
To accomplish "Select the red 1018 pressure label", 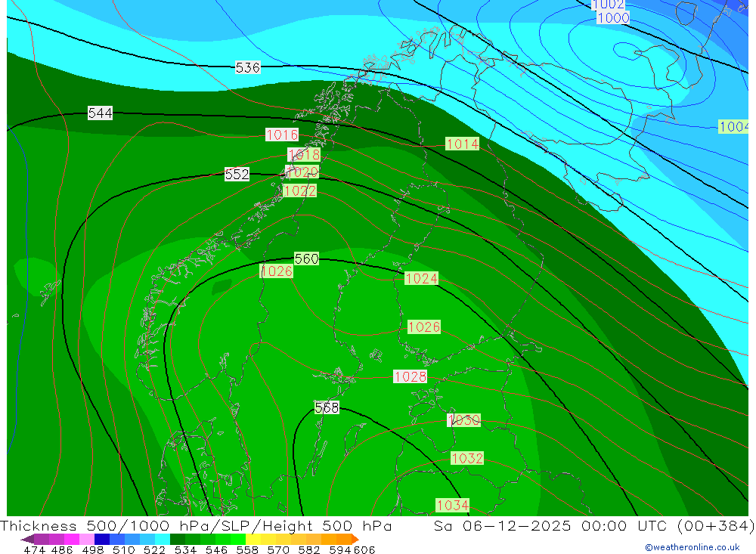I will tap(304, 154).
